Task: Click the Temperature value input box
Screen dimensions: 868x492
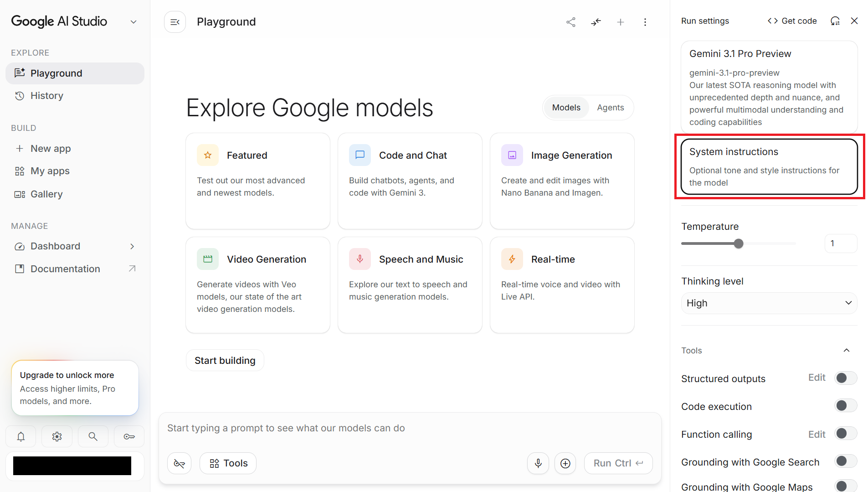Action: [841, 243]
